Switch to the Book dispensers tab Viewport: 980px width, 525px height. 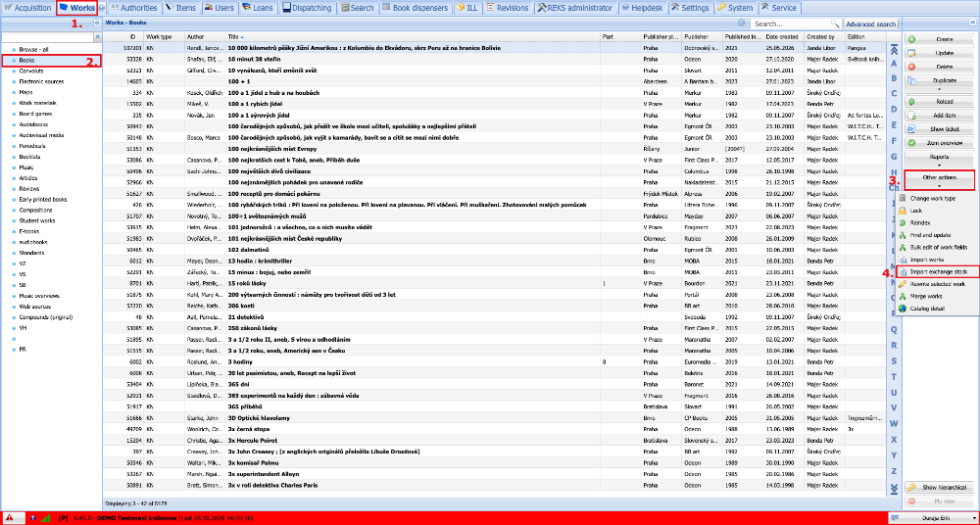coord(416,8)
